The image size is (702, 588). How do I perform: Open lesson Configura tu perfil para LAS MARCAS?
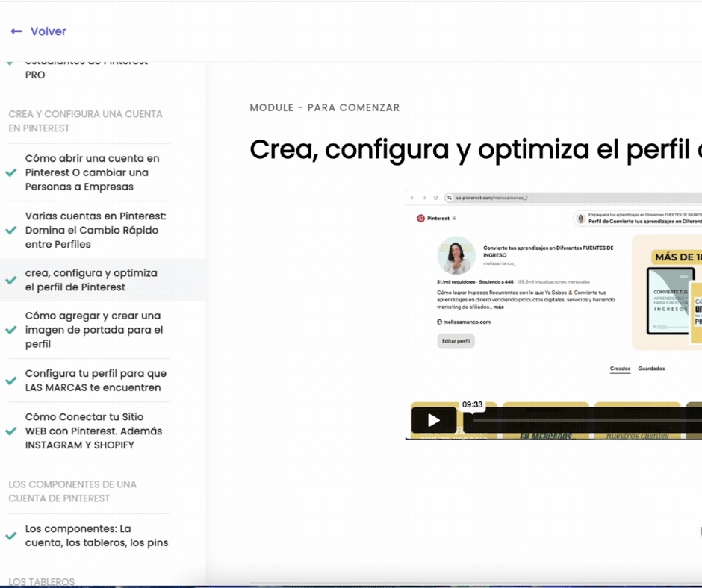96,381
